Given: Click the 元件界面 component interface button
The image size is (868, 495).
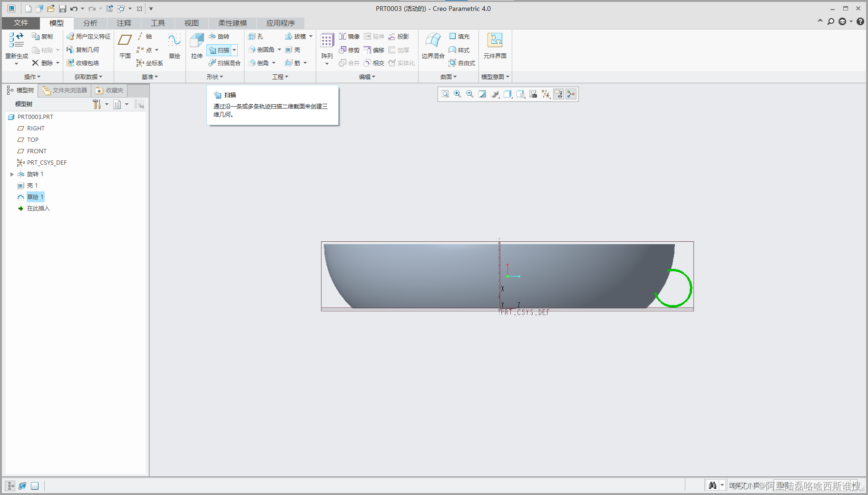Looking at the screenshot, I should coord(495,46).
